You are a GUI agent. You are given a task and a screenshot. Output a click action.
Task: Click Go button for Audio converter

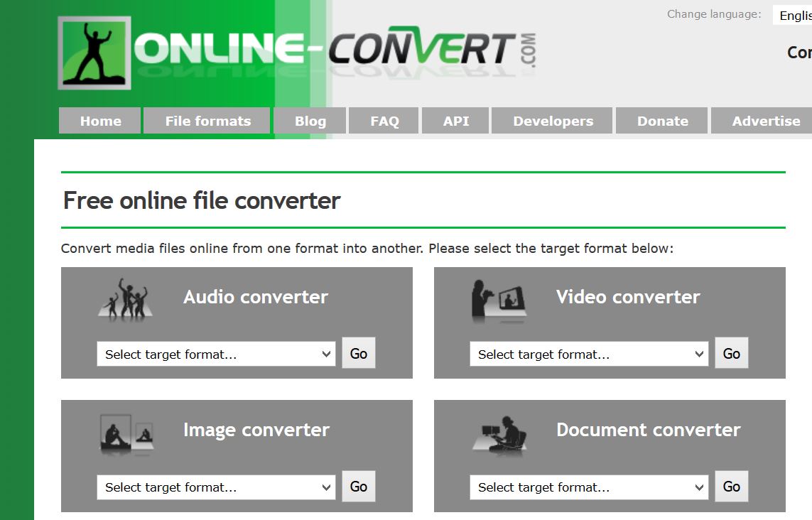click(358, 353)
